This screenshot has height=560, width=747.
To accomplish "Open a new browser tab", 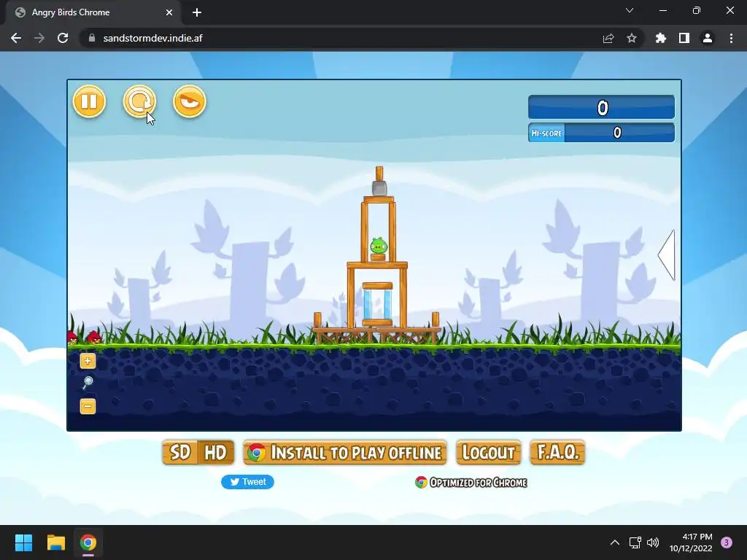I will (x=197, y=12).
